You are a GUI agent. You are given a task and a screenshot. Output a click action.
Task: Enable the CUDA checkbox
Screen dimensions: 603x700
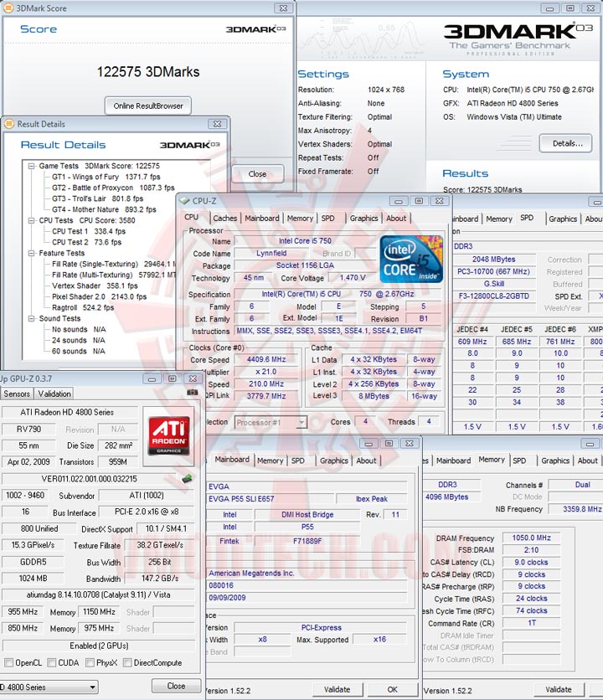(51, 662)
